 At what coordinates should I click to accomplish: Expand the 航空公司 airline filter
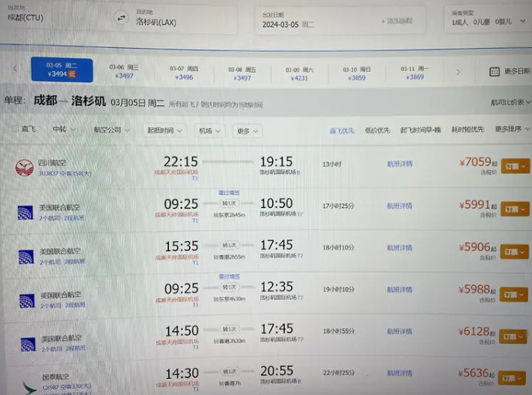tap(112, 130)
